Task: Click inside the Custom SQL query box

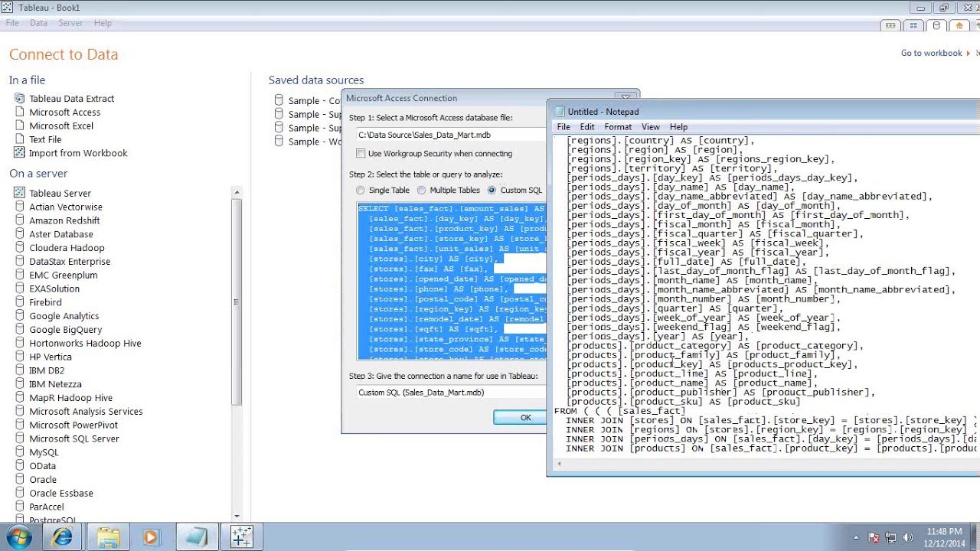Action: (x=452, y=282)
